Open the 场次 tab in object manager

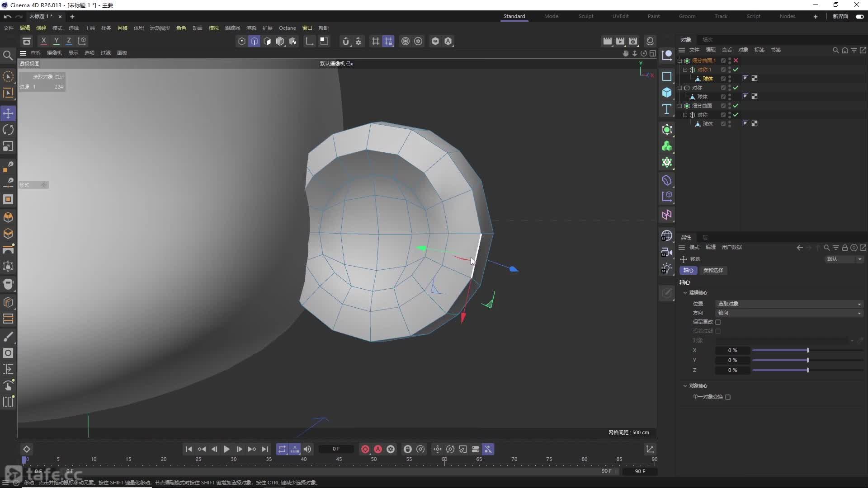(x=708, y=40)
